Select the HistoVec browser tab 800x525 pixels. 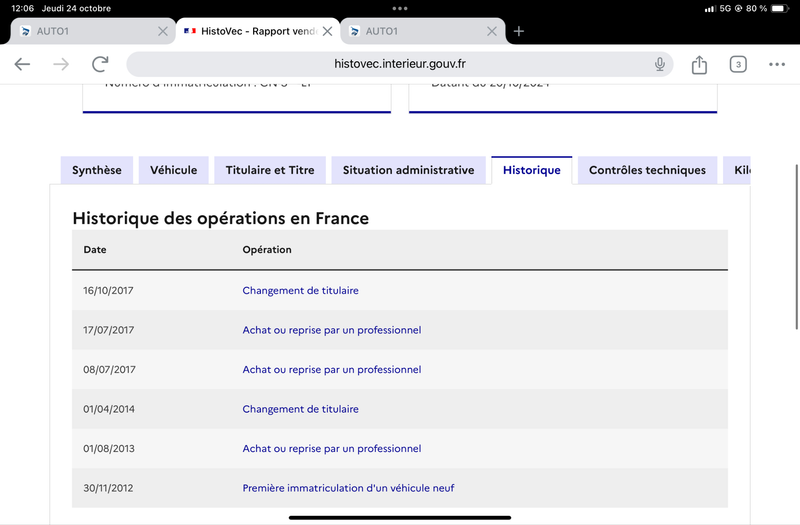258,31
